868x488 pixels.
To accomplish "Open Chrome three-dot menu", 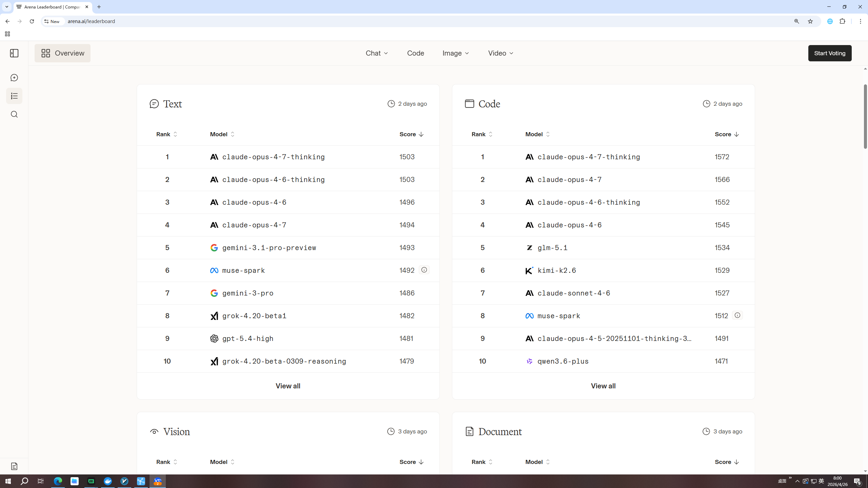I will 860,21.
